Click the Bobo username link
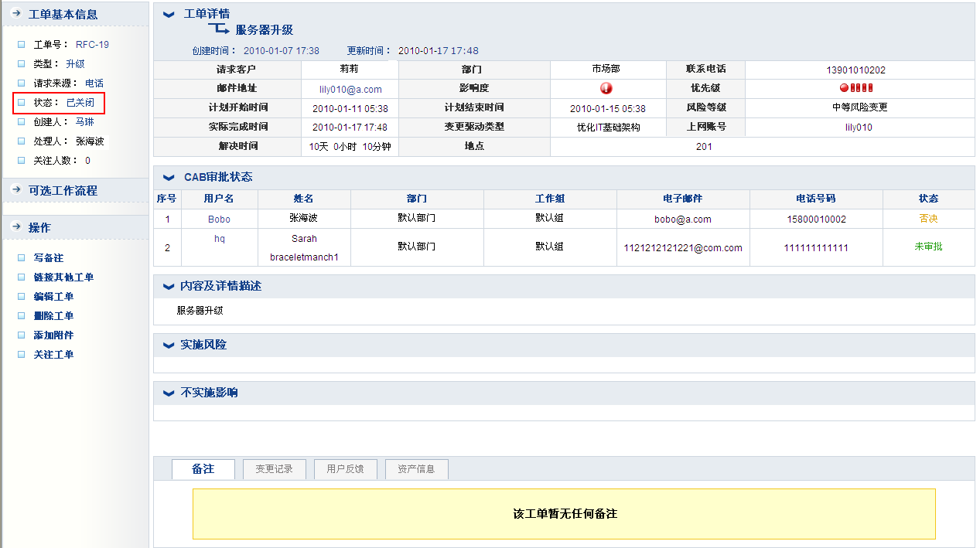This screenshot has width=980, height=548. click(x=219, y=219)
